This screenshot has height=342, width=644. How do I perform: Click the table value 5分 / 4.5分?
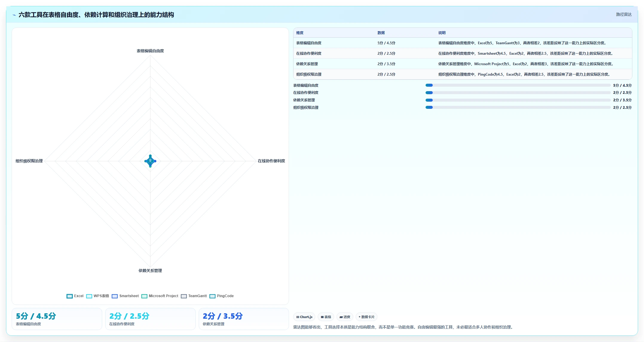(386, 43)
